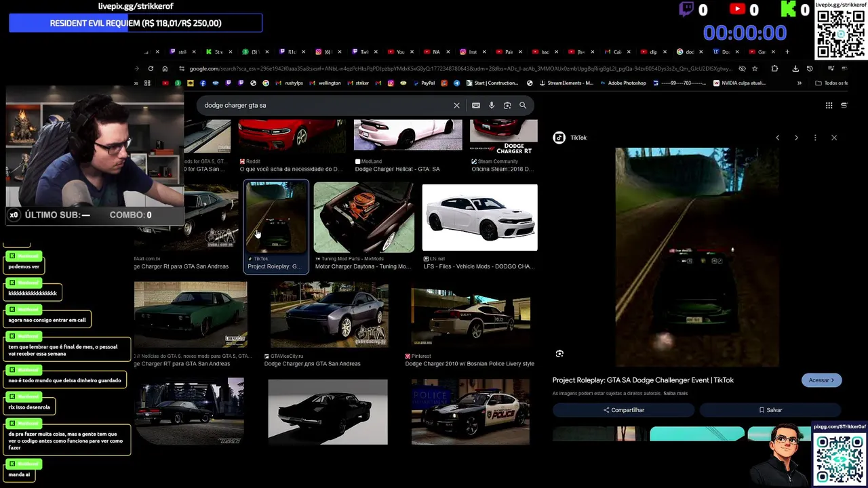868x488 pixels.
Task: Open the white Dodge Charger LFS thumbnail
Action: [479, 218]
